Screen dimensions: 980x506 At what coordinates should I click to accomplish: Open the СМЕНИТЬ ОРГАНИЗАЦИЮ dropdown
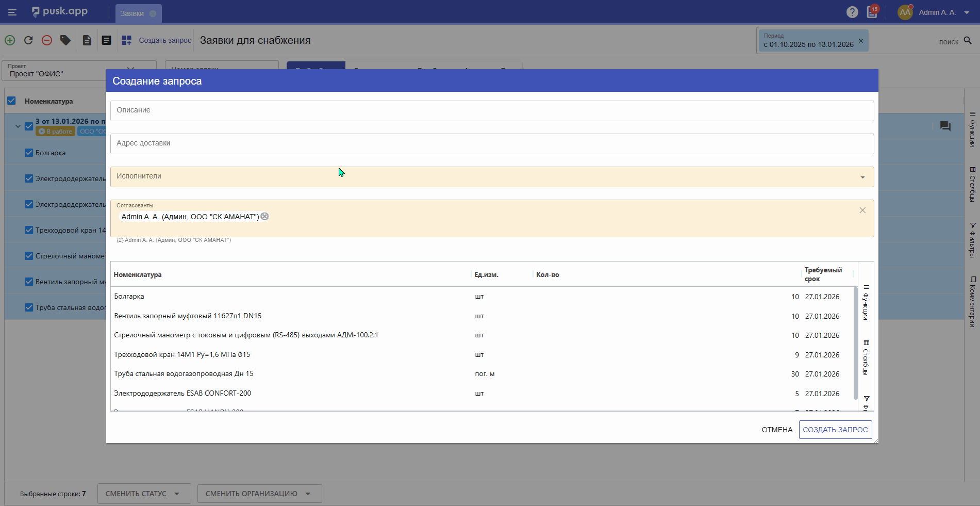point(259,494)
